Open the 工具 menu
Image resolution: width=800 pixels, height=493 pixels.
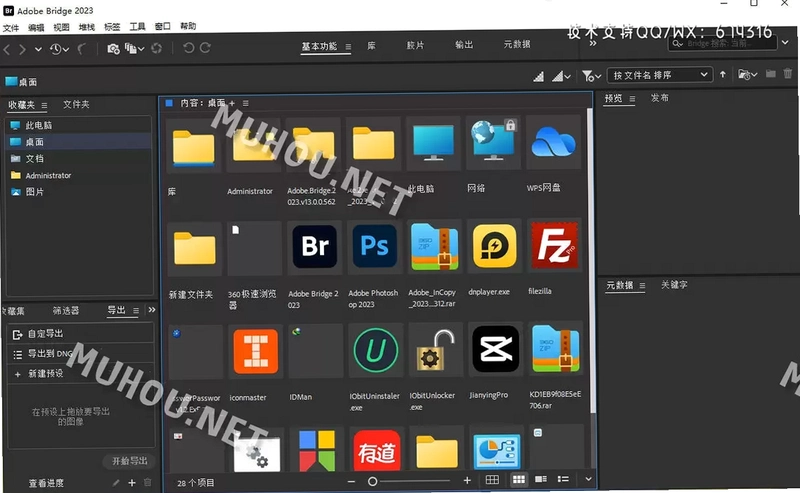click(x=137, y=27)
